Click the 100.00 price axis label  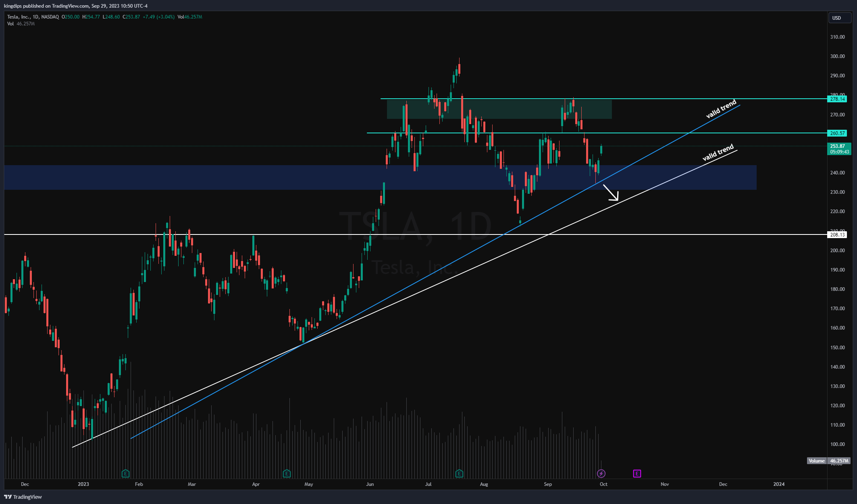[837, 444]
